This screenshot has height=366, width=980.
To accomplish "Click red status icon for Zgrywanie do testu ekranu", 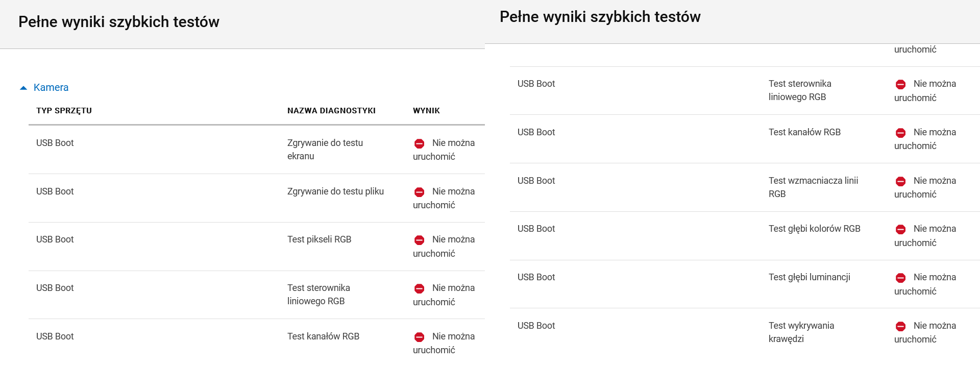I will pyautogui.click(x=420, y=143).
